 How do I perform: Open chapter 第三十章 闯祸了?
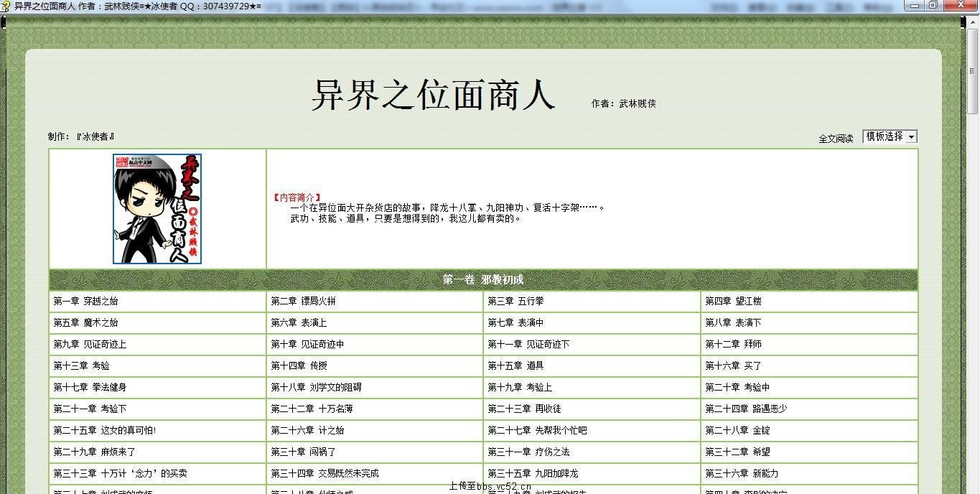click(x=300, y=452)
